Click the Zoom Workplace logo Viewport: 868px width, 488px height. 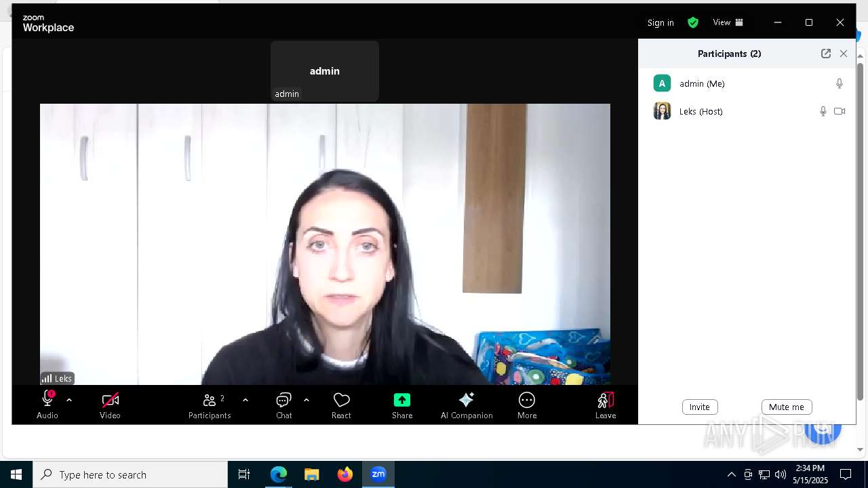click(x=48, y=23)
